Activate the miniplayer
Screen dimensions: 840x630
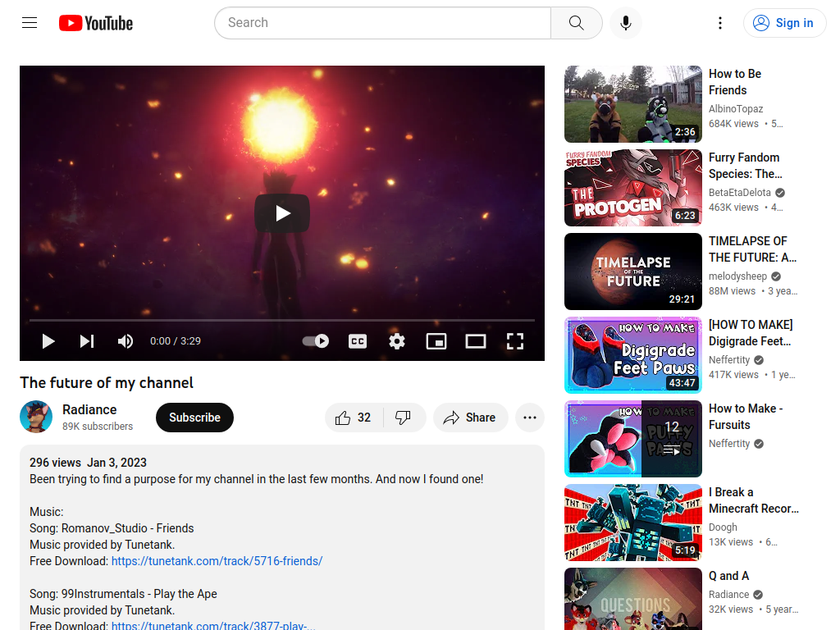click(x=436, y=341)
